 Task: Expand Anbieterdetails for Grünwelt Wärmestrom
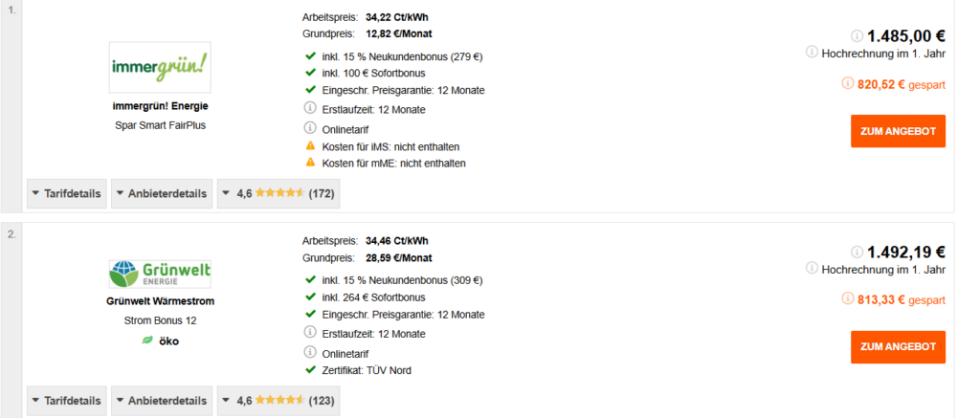click(x=162, y=401)
